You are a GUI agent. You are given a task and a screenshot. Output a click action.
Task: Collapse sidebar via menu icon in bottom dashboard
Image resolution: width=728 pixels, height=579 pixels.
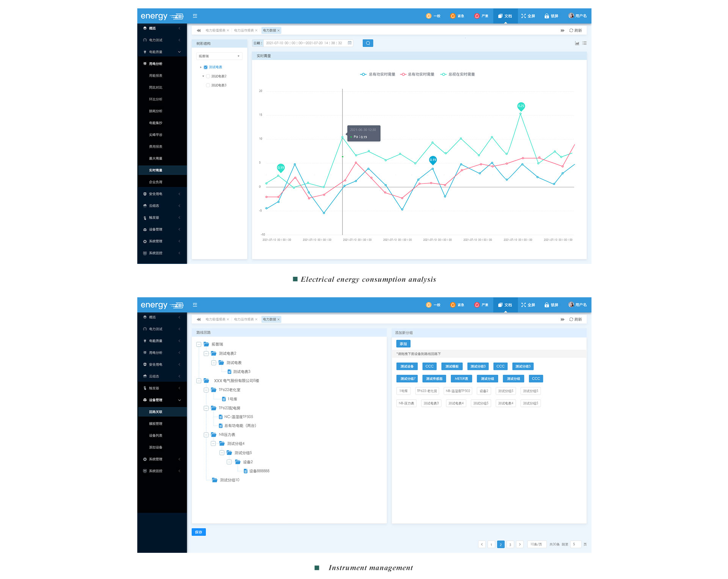pos(195,305)
